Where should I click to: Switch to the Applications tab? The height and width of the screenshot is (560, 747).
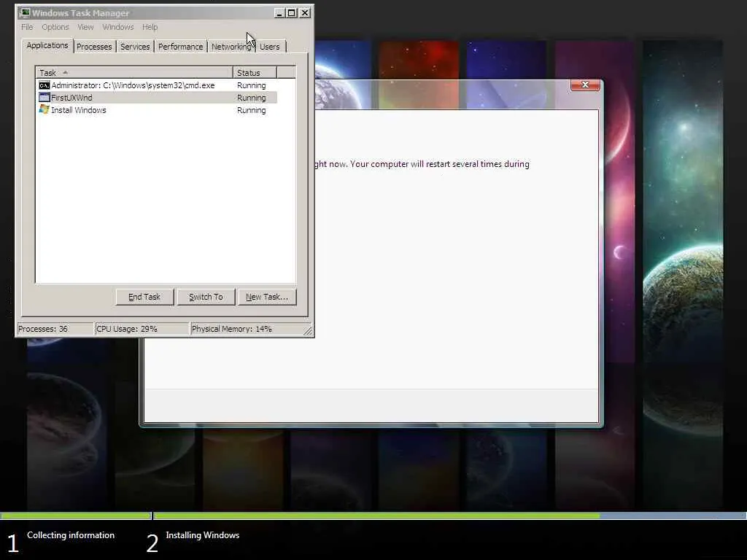(x=47, y=45)
